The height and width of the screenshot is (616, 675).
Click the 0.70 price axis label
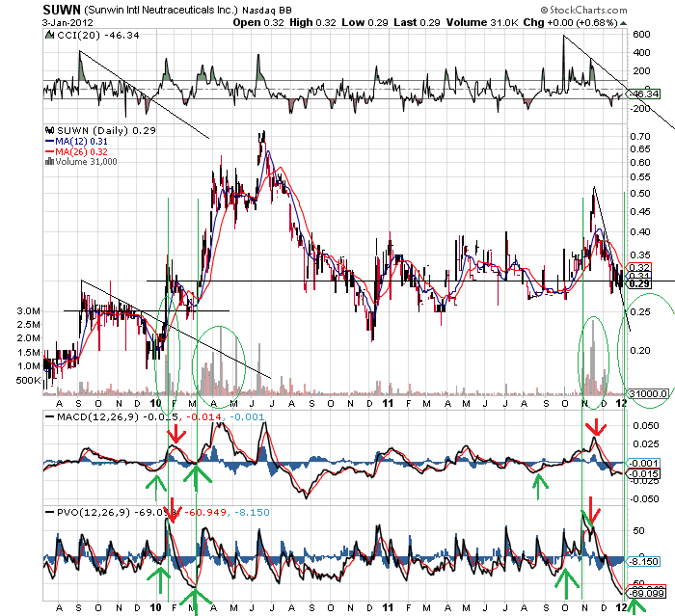pyautogui.click(x=639, y=137)
